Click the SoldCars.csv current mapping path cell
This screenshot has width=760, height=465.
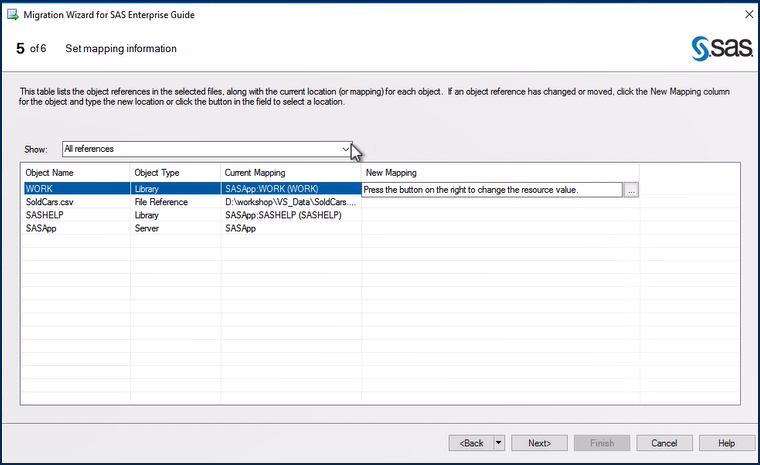[290, 202]
